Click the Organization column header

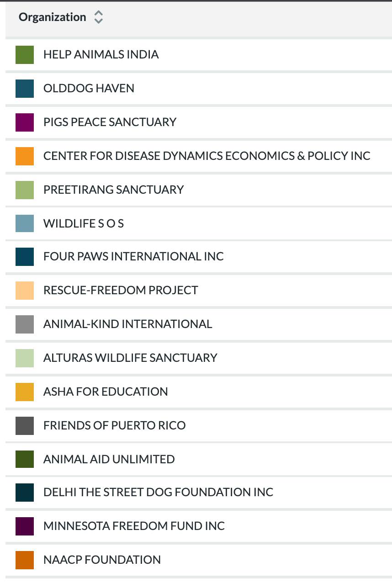[52, 17]
